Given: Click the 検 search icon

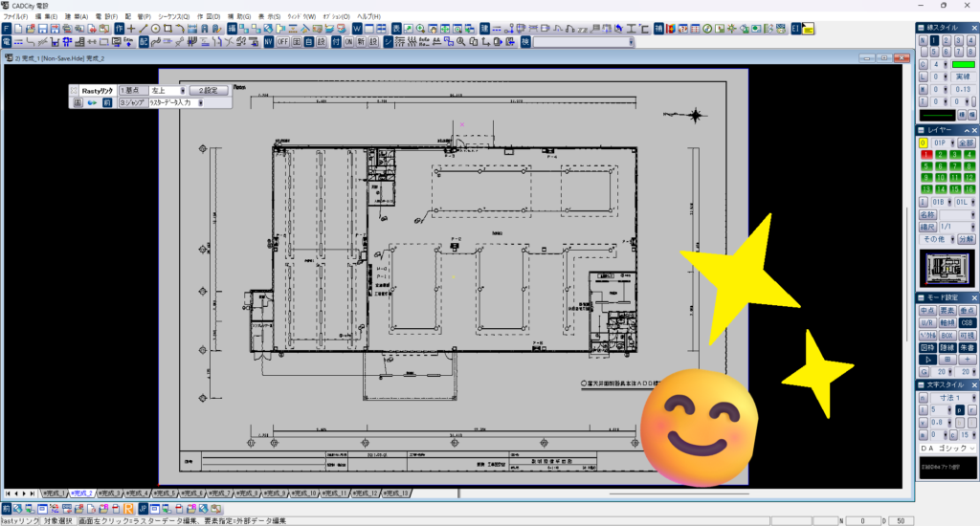Looking at the screenshot, I should (525, 42).
